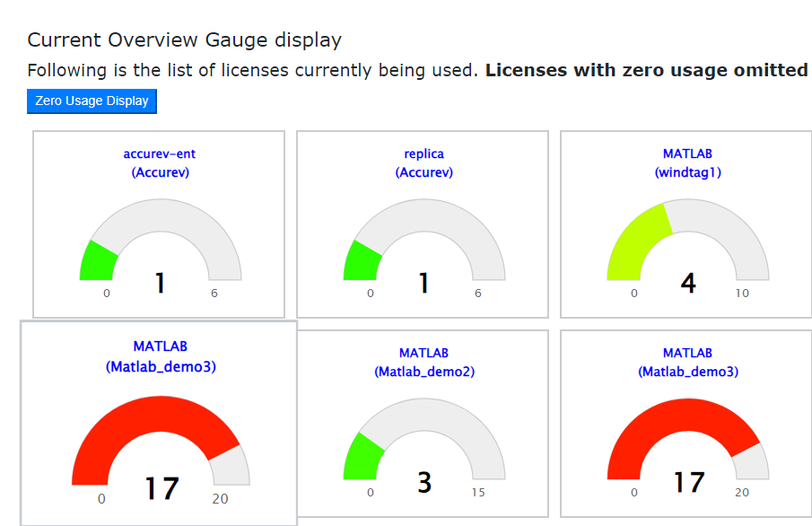Screen dimensions: 812x526
Task: Open the accurev-ent (Accurev) license link
Action: pyautogui.click(x=158, y=162)
